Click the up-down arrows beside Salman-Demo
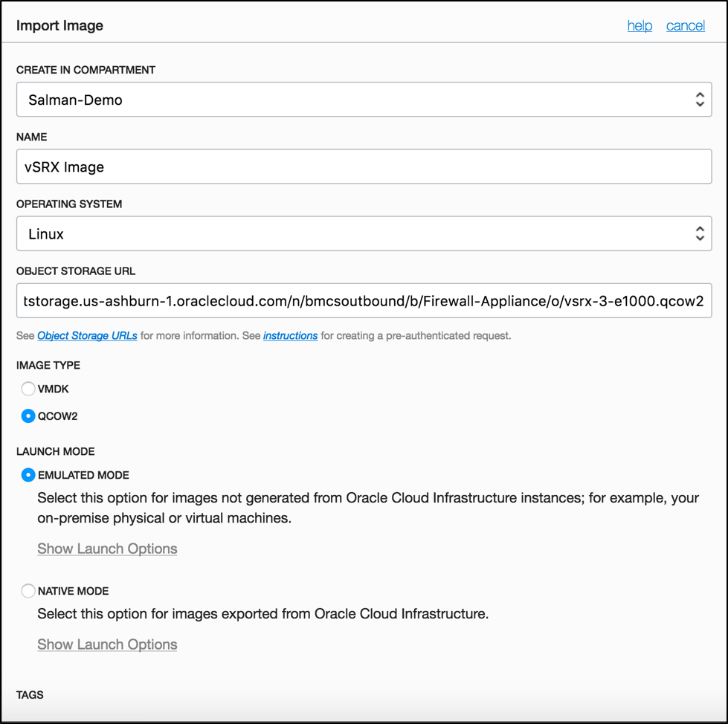The height and width of the screenshot is (724, 728). 699,100
